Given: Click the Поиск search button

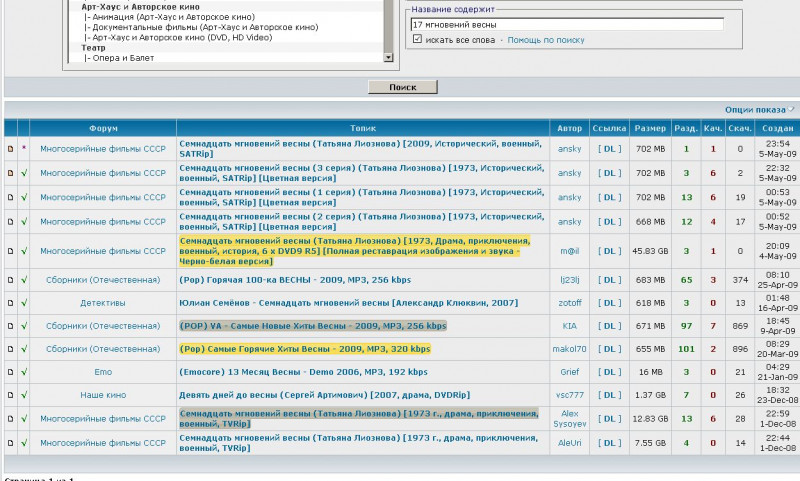Looking at the screenshot, I should click(x=403, y=87).
